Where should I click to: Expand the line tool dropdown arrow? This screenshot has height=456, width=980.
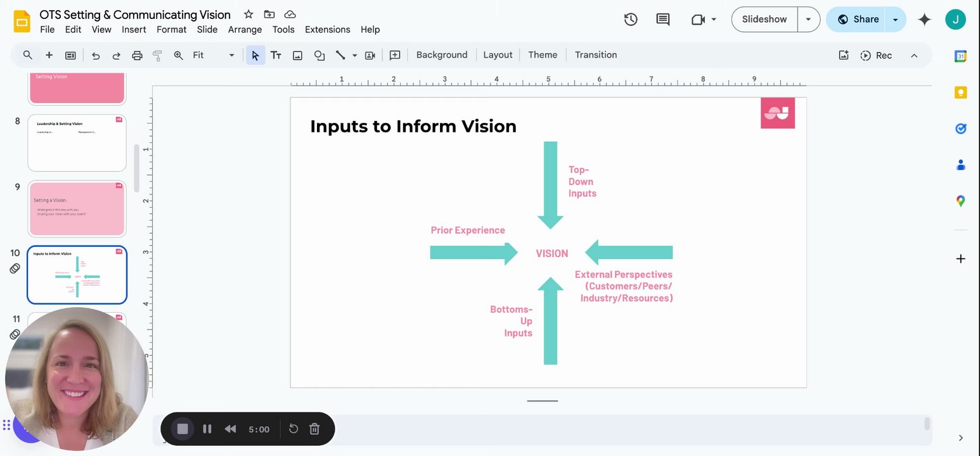click(354, 55)
